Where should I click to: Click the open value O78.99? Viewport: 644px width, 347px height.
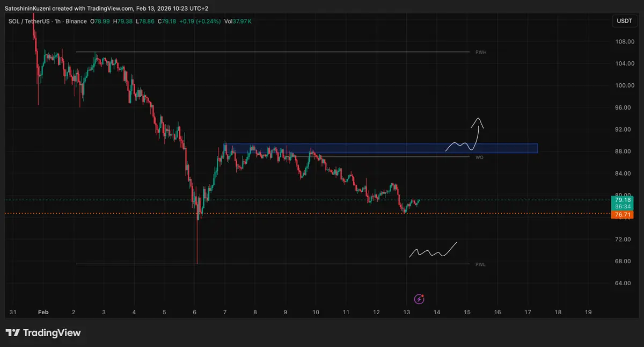point(100,21)
